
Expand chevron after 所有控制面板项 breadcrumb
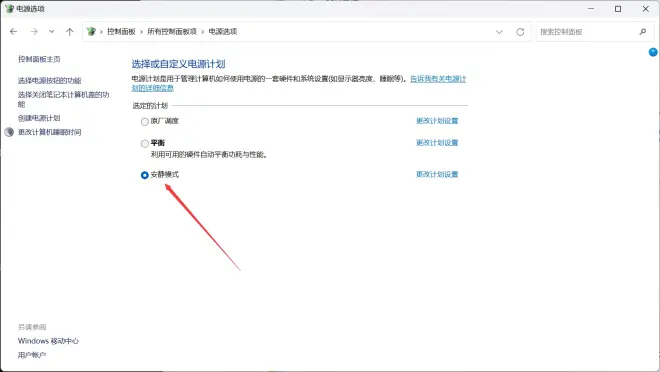[202, 32]
